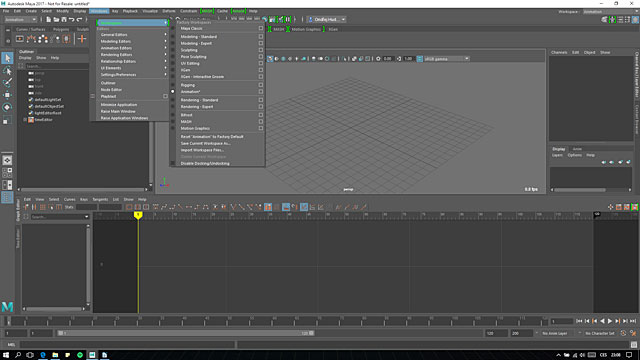Click the yellow current-time marker in Graph Editor
The width and height of the screenshot is (640, 360).
click(138, 215)
